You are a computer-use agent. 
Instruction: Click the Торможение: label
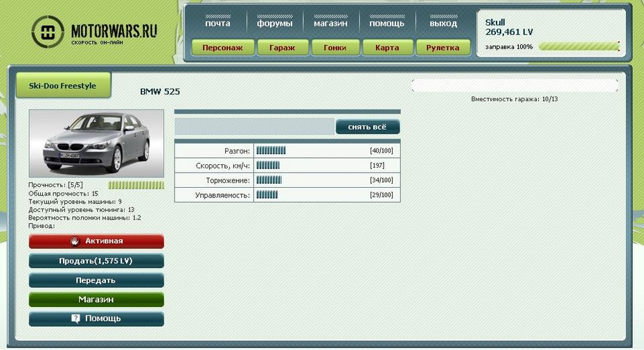pyautogui.click(x=228, y=181)
